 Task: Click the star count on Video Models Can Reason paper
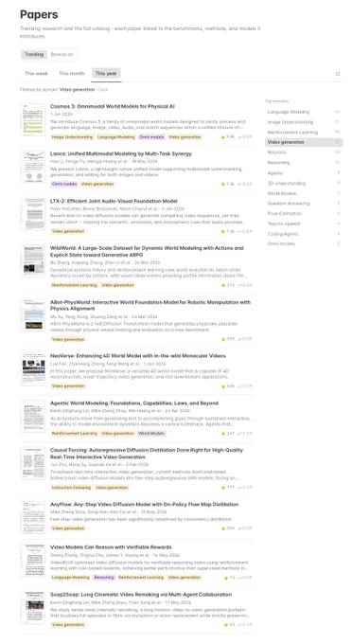click(229, 578)
